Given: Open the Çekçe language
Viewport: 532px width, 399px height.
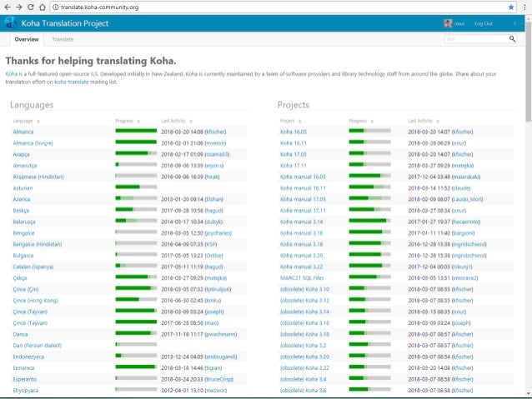Looking at the screenshot, I should [20, 278].
